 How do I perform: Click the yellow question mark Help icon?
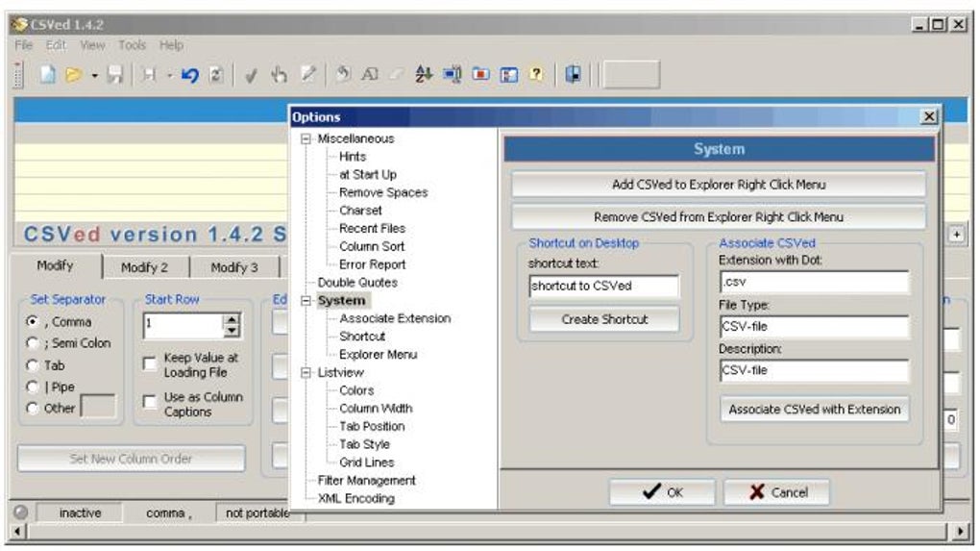pos(536,74)
